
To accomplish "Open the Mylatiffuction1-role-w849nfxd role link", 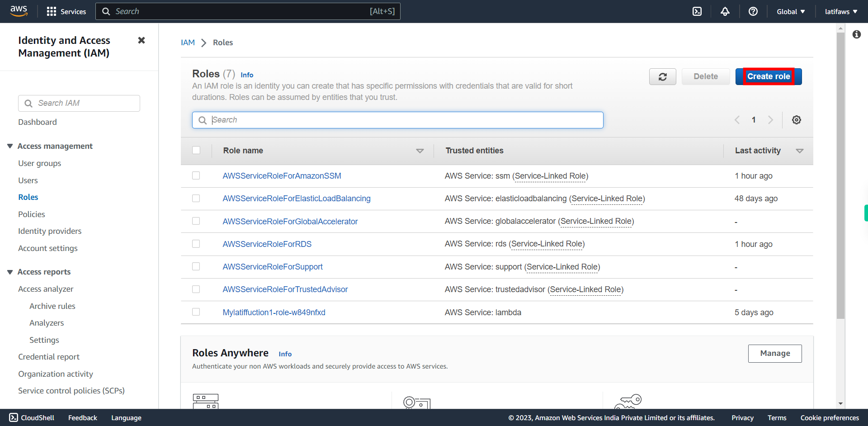I will click(274, 312).
